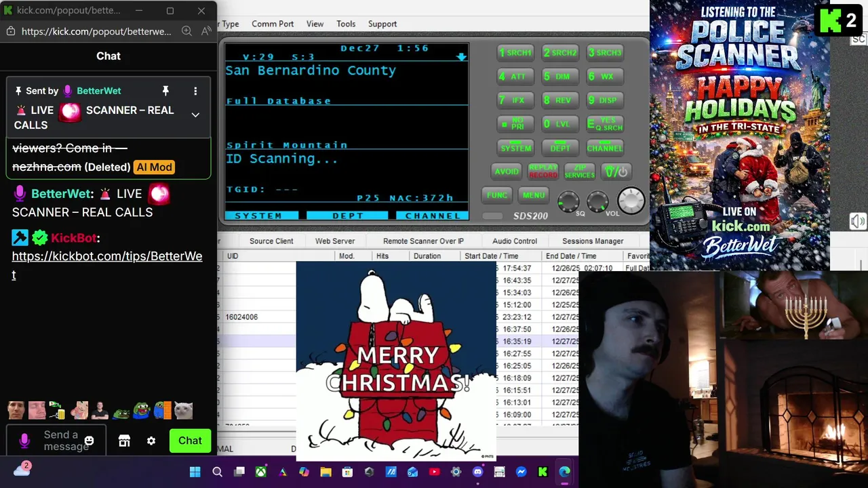Open the kickbot.com tips link
This screenshot has width=868, height=488.
pyautogui.click(x=107, y=265)
